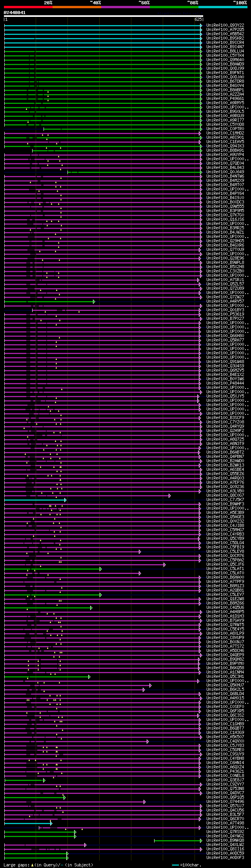The width and height of the screenshot is (251, 868).
Task: Click the UniRef100_Q7RS92 label
Action: pos(225,832)
